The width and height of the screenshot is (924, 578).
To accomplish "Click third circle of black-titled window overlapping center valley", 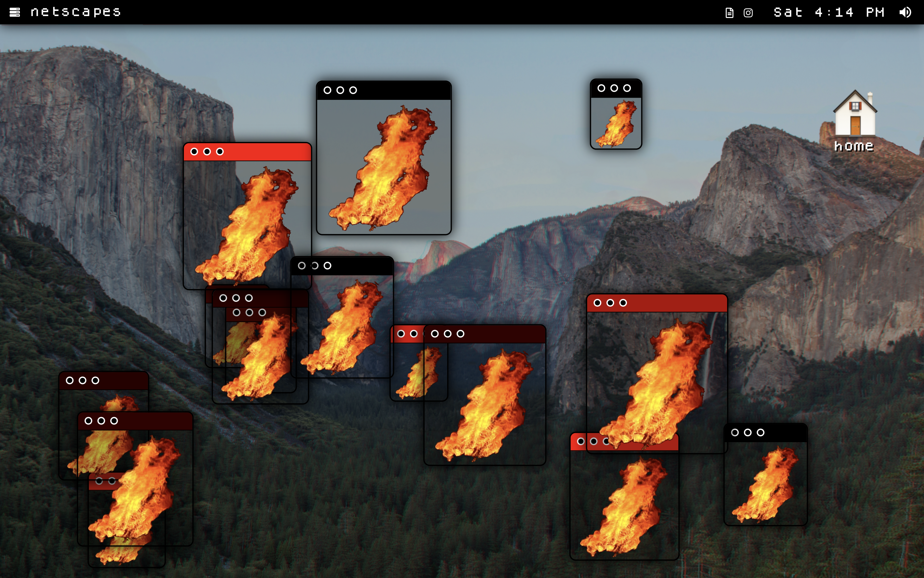I will [x=327, y=266].
